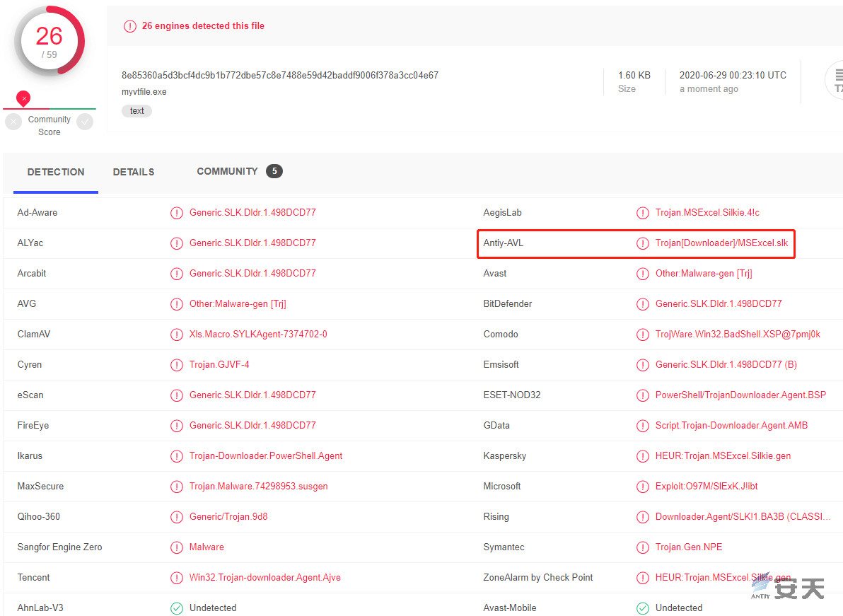Click the TrojWare.Win32.BadShell.XSP@7pmj0k result
Viewport: 843px width, 616px height.
click(x=738, y=335)
